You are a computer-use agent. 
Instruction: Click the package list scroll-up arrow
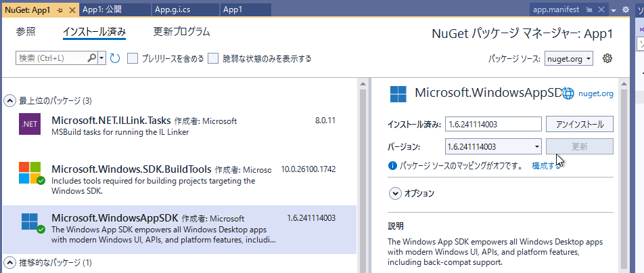363,83
